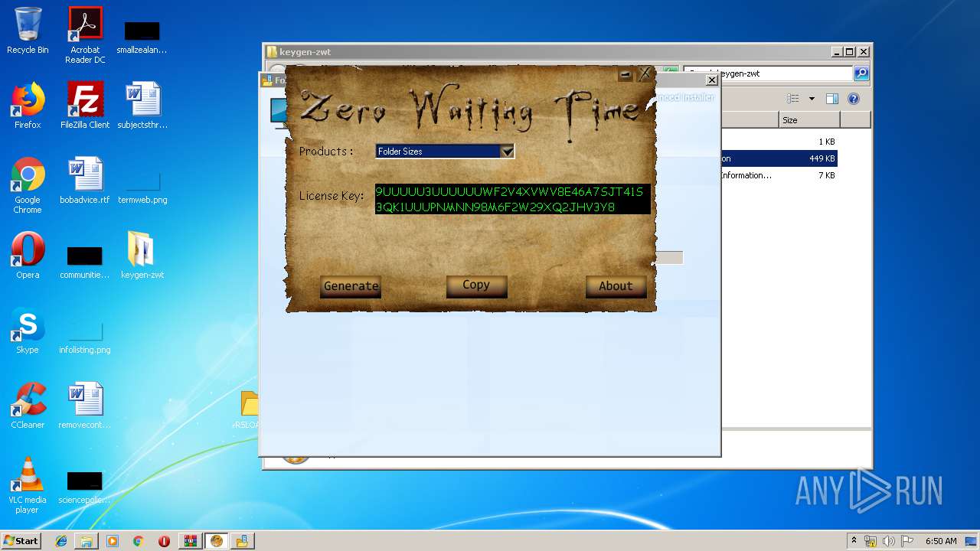Open the Explorer help icon
980x551 pixels.
(x=854, y=99)
